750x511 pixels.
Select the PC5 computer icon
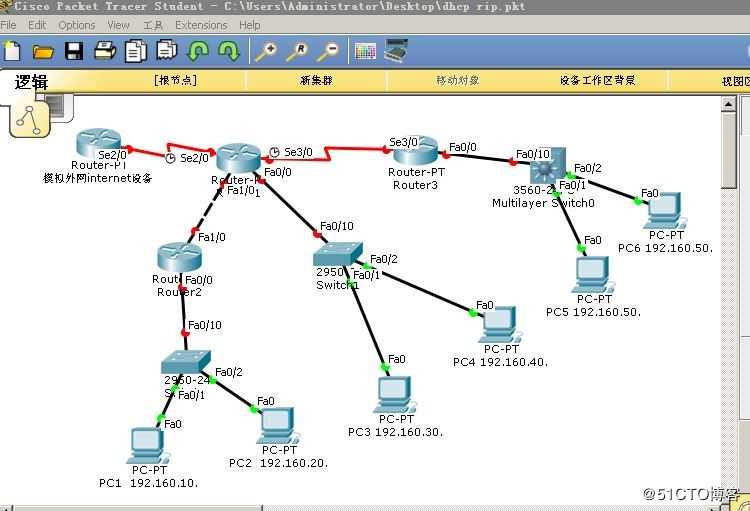pos(593,275)
